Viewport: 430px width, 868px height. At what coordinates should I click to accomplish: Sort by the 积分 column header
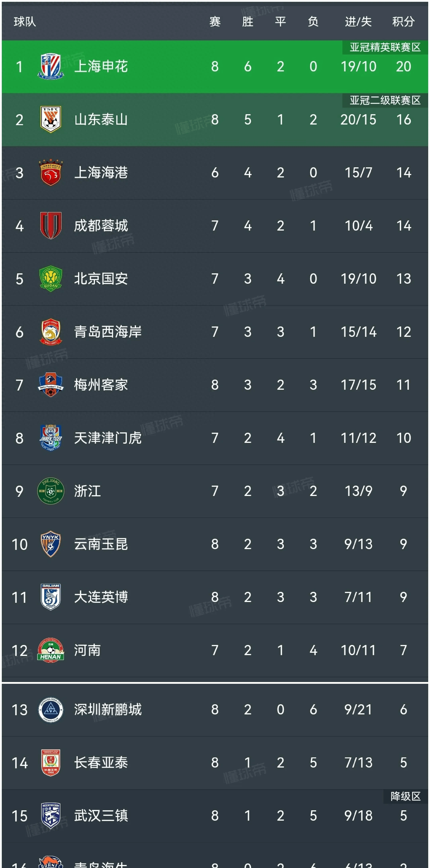pyautogui.click(x=403, y=21)
